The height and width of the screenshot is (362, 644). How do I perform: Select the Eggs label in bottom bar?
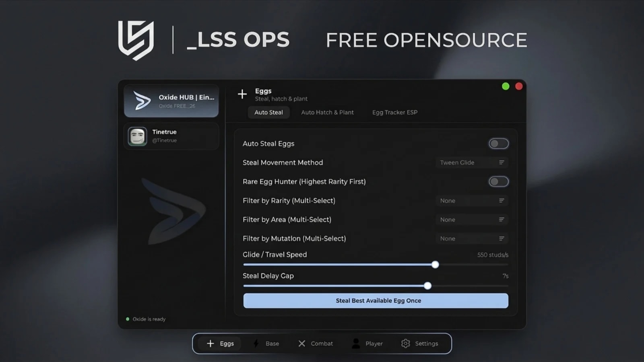click(227, 343)
